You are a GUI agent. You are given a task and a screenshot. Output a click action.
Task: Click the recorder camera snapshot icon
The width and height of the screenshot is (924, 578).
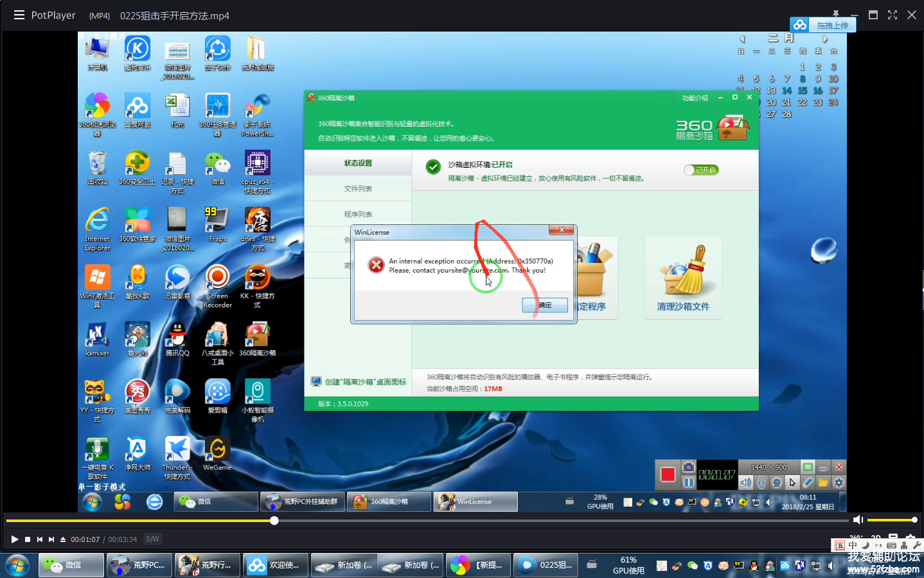[688, 467]
